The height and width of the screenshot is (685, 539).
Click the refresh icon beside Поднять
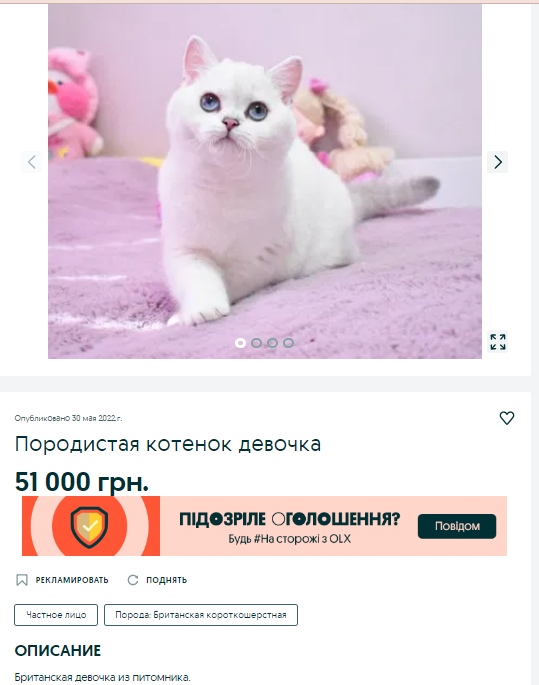[x=133, y=580]
